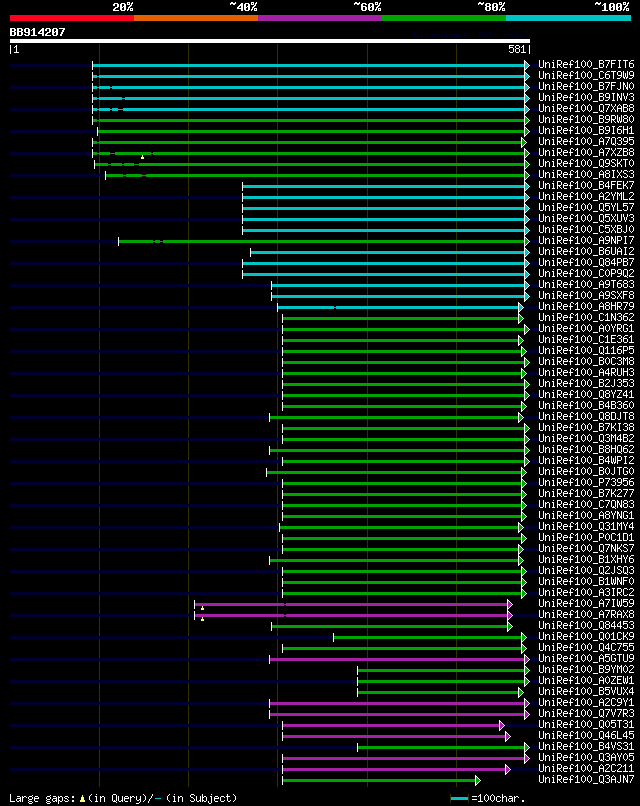Viewport: 640px width, 806px height.
Task: Select the UniRef100_C7QN83 label
Action: click(586, 505)
